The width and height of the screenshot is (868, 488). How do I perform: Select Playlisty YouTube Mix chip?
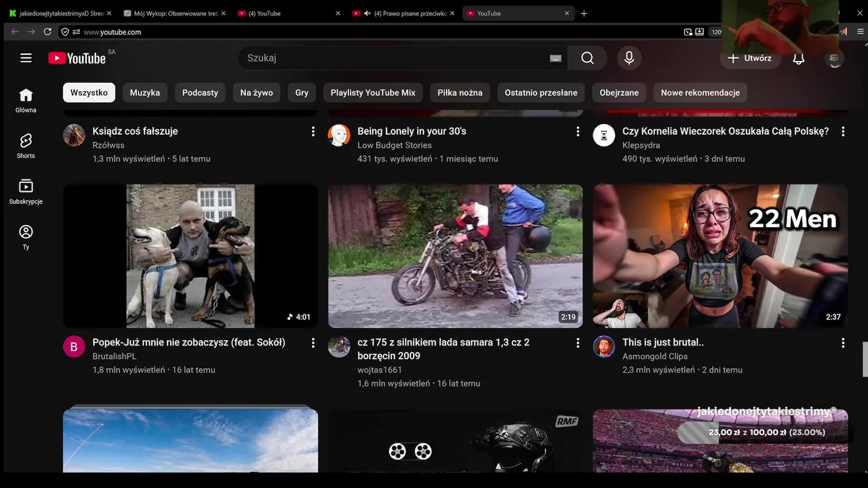(373, 92)
